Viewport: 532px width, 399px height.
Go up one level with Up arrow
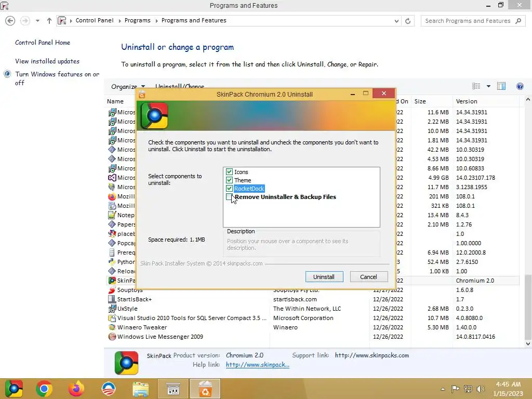49,21
